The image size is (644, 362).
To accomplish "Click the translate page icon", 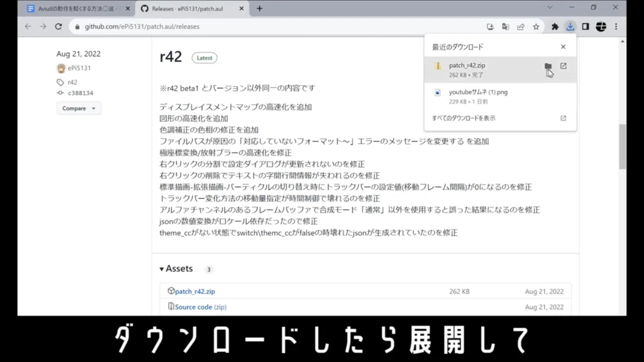I will [505, 26].
